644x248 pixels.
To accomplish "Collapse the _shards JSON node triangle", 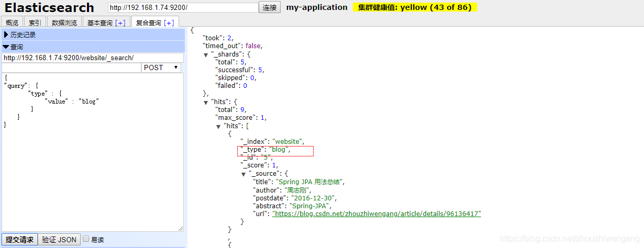I will [x=206, y=54].
